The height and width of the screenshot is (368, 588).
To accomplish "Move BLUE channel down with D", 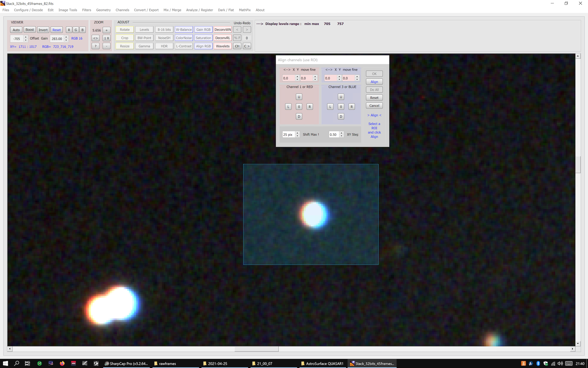I will click(x=341, y=117).
